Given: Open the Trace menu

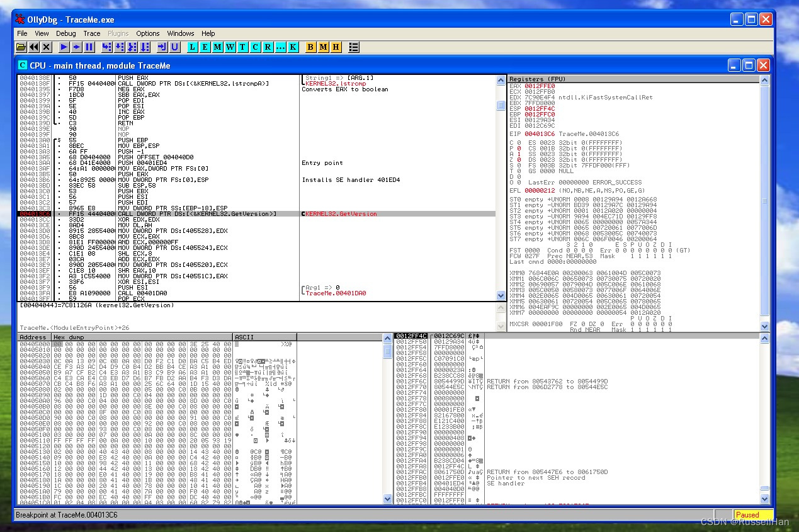Looking at the screenshot, I should point(92,33).
